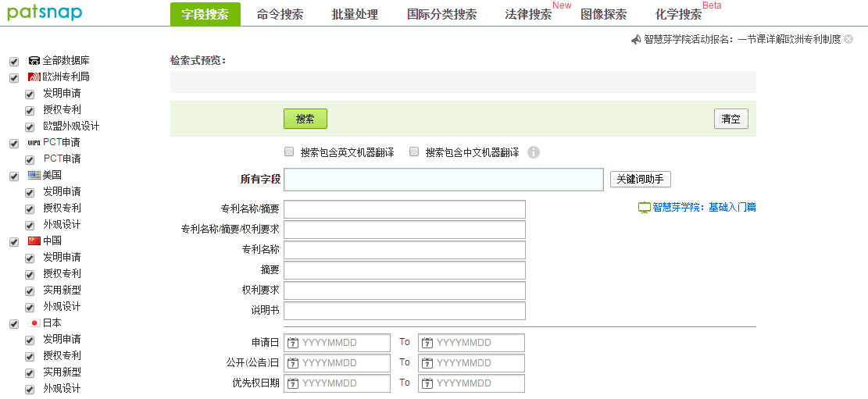Viewport: 868px width, 399px height.
Task: Click the TV icon next to 智慧芽学院
Action: point(645,208)
